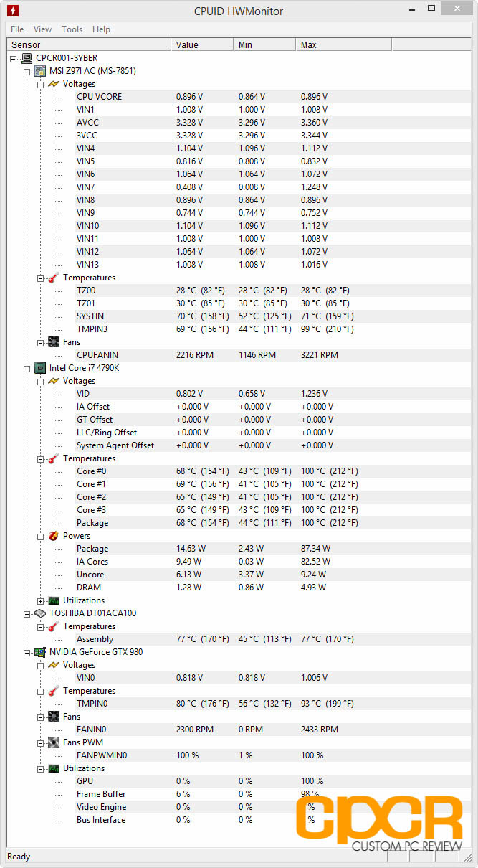Open the Help menu

tap(101, 29)
